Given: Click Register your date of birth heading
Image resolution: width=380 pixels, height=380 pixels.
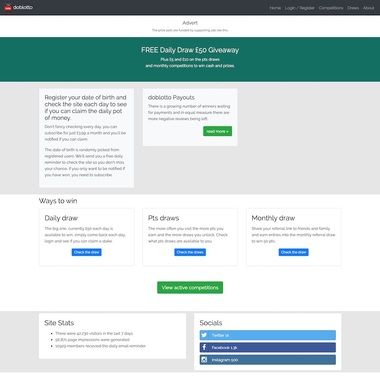Looking at the screenshot, I should [86, 107].
